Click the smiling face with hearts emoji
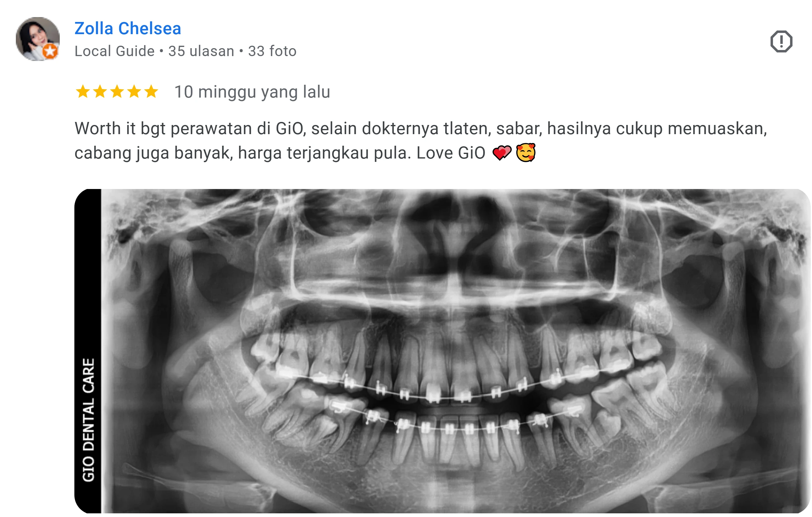812x517 pixels. click(526, 153)
